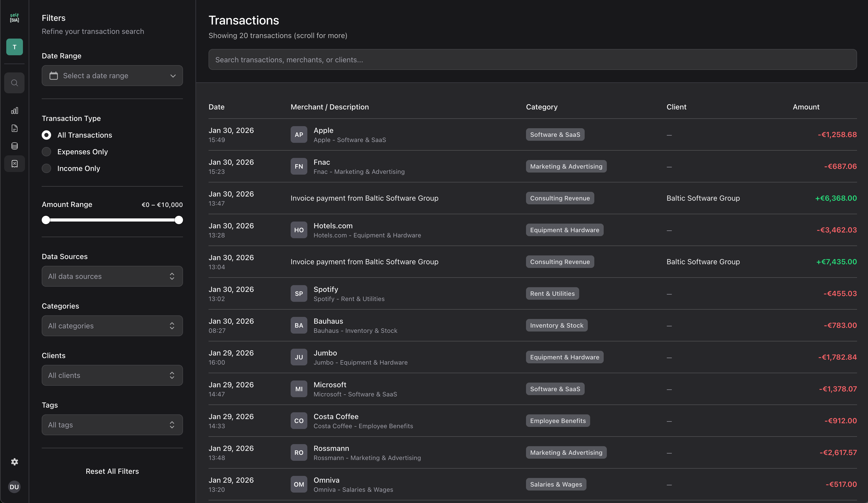Select the All Transactions radio button
This screenshot has height=503, width=868.
46,135
